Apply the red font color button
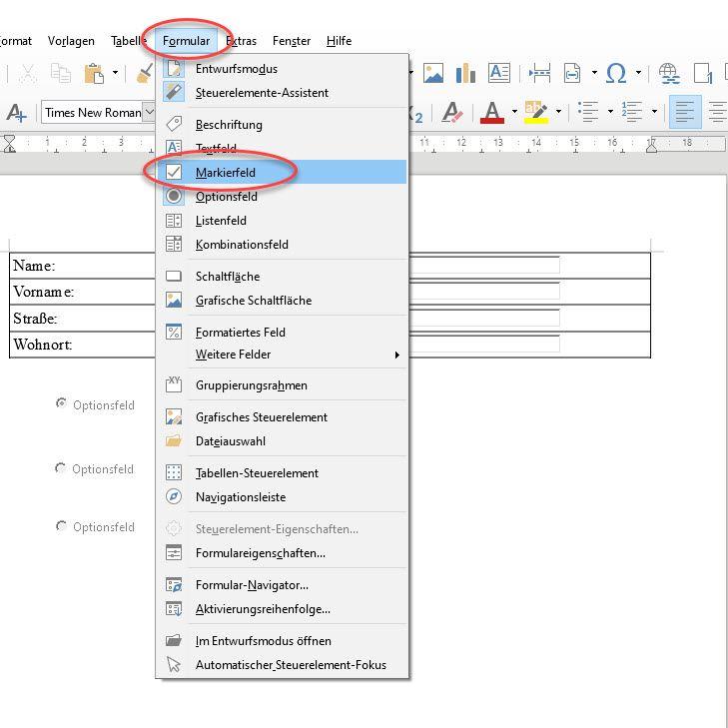Viewport: 728px width, 728px height. [491, 113]
